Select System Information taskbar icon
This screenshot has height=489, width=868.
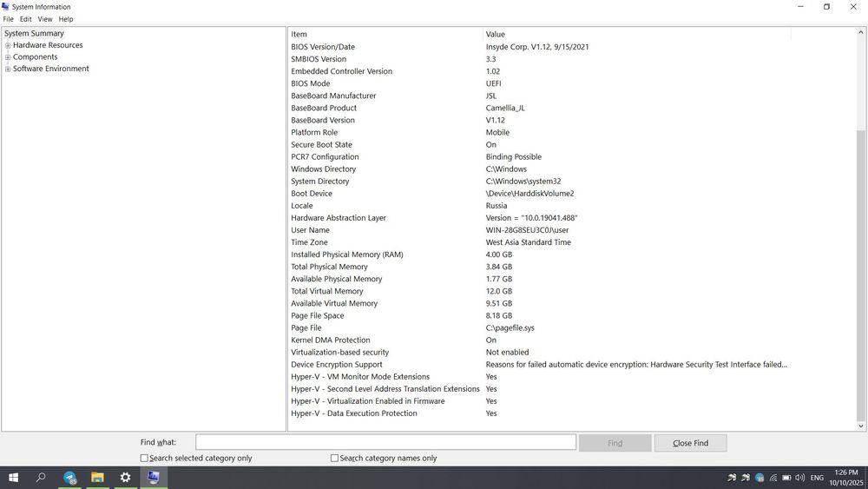point(154,477)
